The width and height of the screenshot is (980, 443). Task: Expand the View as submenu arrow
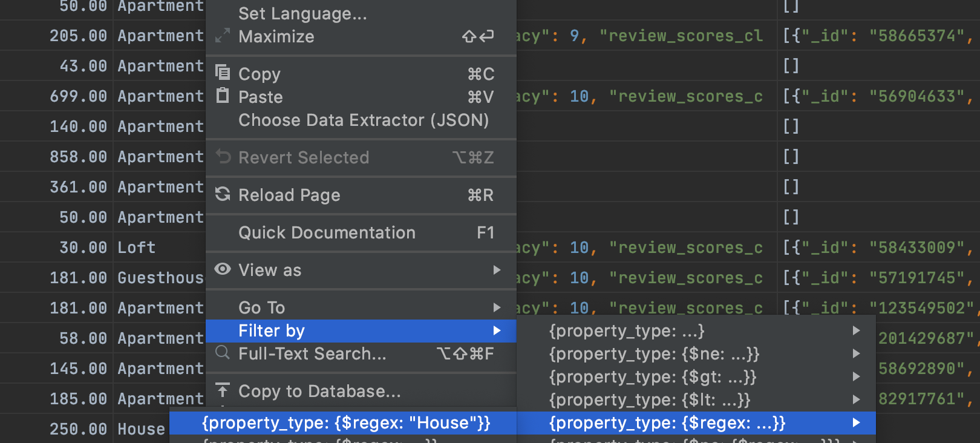click(497, 270)
